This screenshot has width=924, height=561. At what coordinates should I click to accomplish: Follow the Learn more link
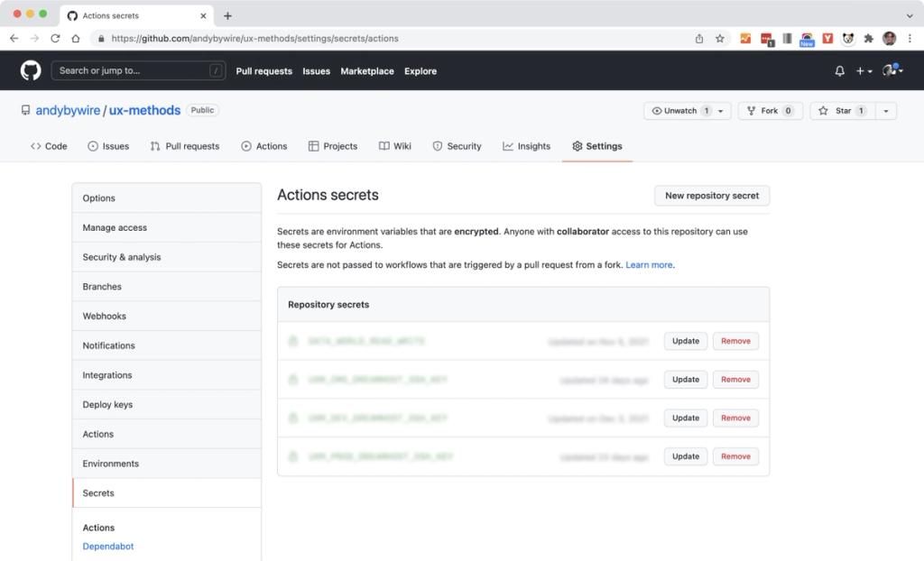649,264
